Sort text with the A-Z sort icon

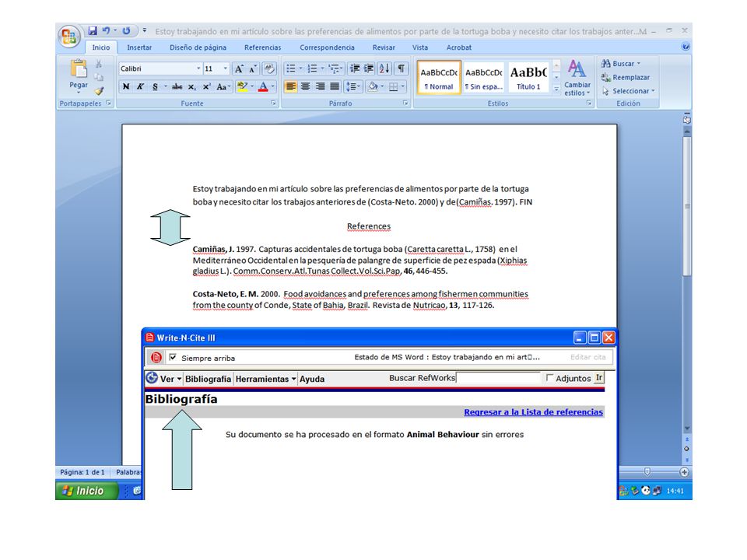[x=384, y=68]
